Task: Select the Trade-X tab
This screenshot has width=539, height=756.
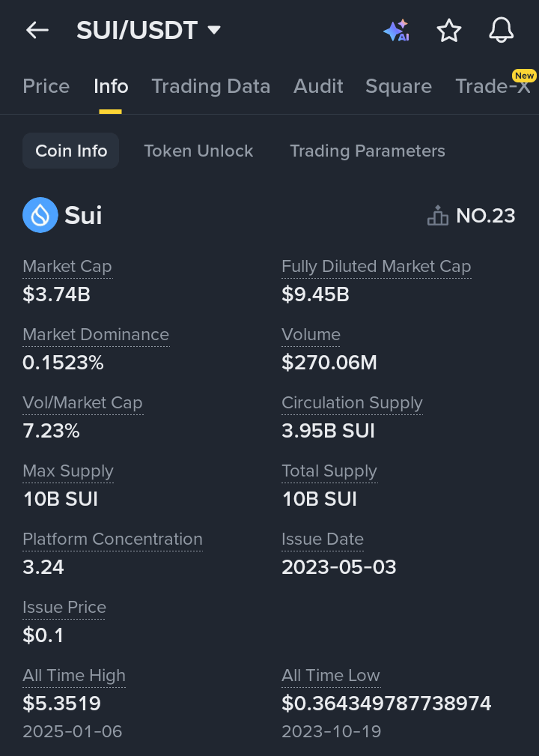Action: pos(492,86)
